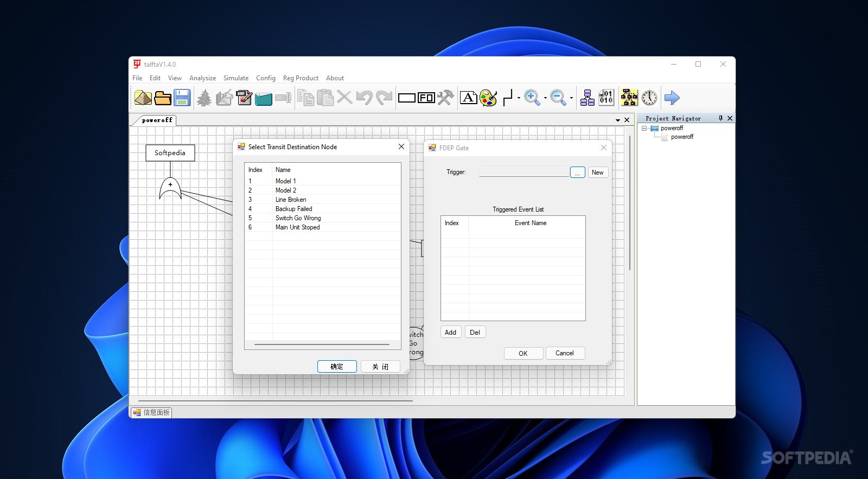Open Zoom Out dropdown arrow
Image resolution: width=868 pixels, height=479 pixels.
pyautogui.click(x=571, y=98)
